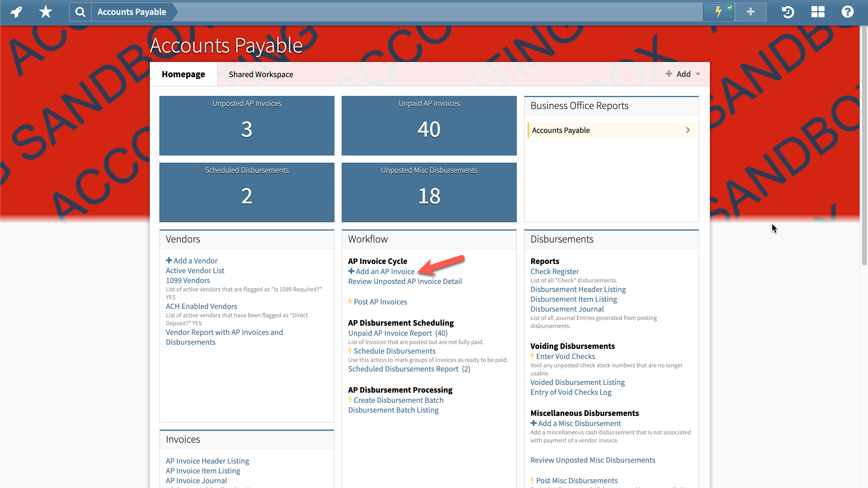The height and width of the screenshot is (488, 868).
Task: Open the history clock icon
Action: coord(788,12)
